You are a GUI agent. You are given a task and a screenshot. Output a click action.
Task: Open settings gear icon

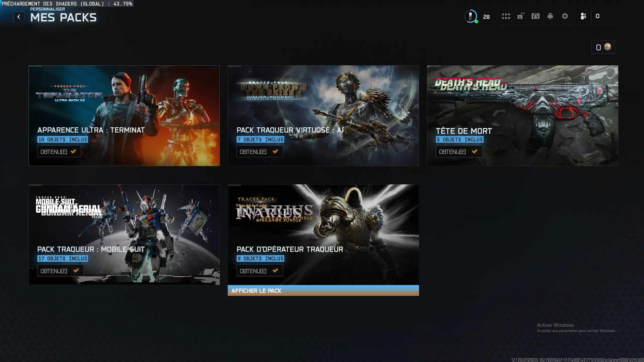click(x=565, y=16)
